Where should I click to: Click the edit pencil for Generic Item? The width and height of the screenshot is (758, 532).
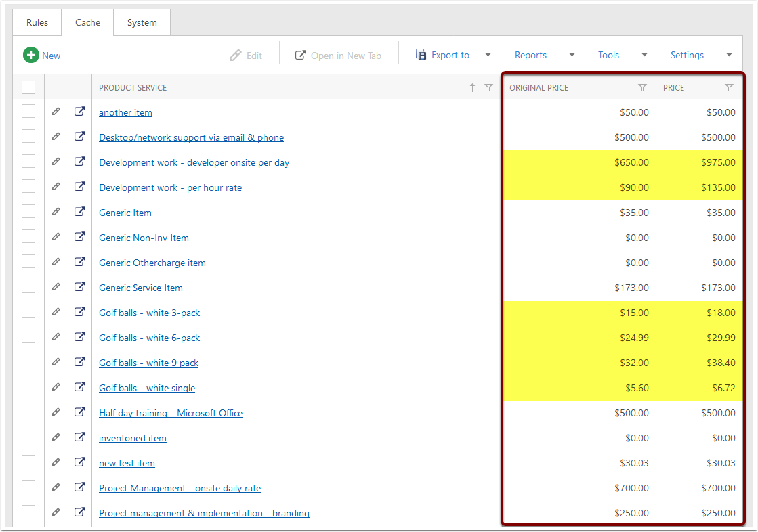coord(56,212)
